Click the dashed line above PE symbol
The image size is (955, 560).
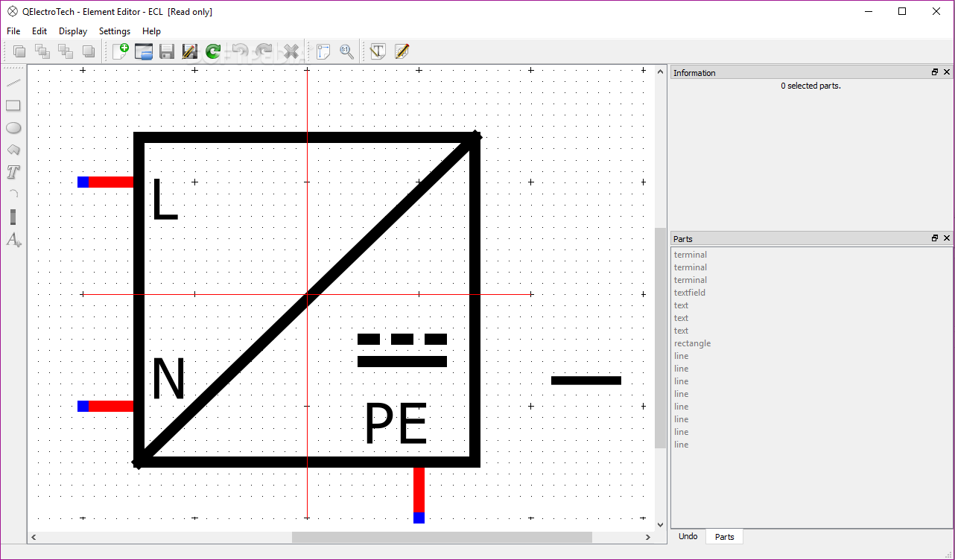point(402,339)
